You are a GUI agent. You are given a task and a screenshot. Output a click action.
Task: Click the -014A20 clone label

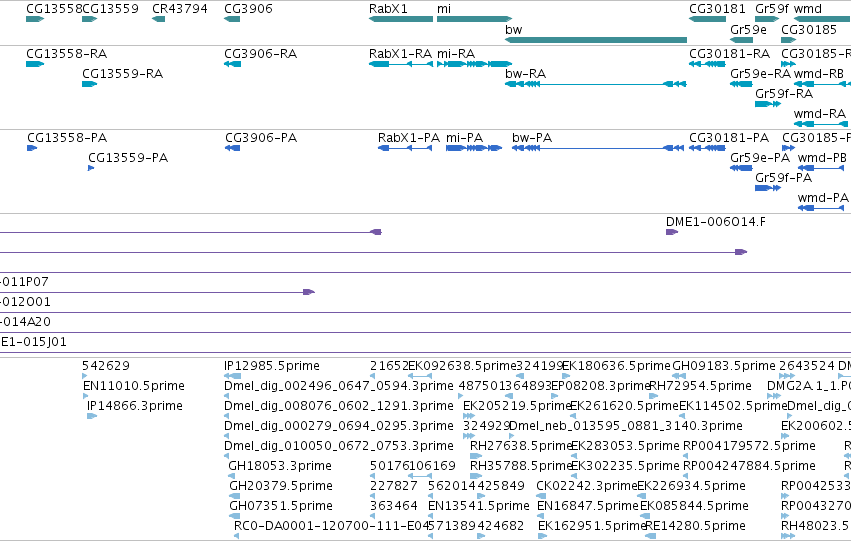(x=26, y=322)
